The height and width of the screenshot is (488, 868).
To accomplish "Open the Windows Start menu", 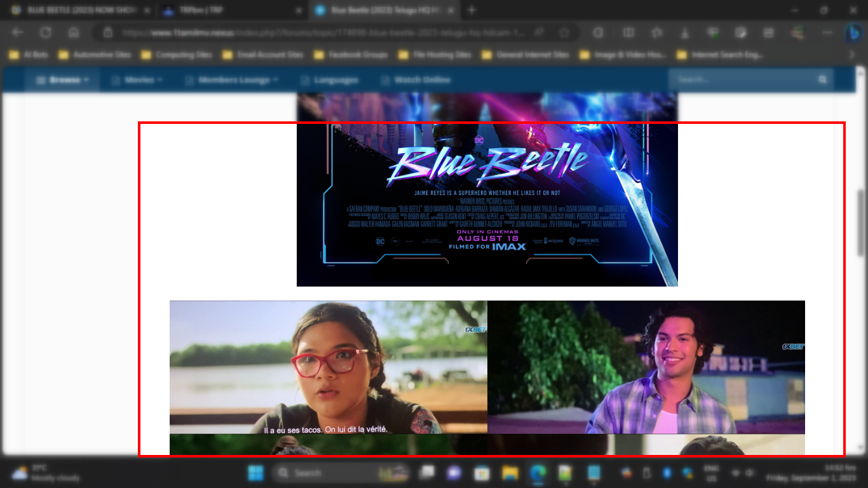I will click(255, 473).
